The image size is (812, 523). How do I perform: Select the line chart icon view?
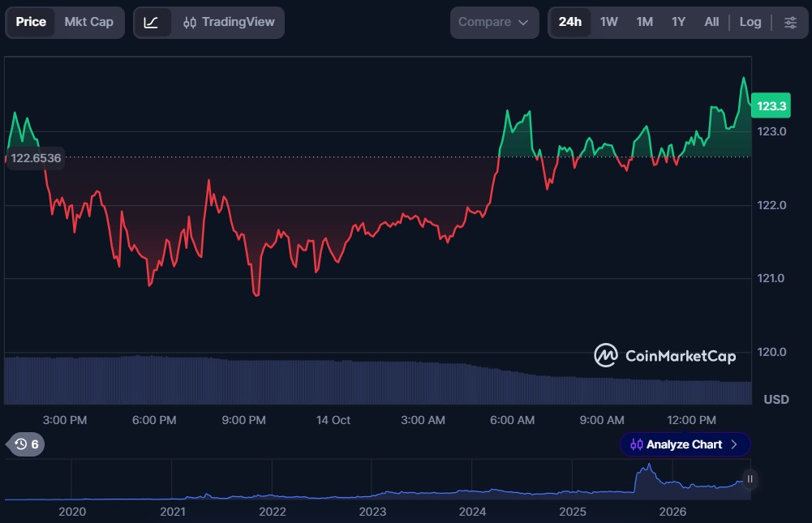coord(151,22)
